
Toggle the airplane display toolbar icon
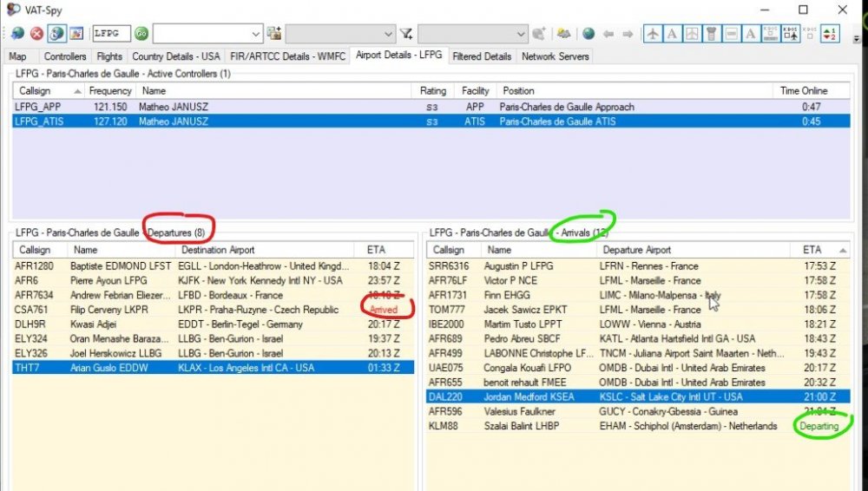653,34
